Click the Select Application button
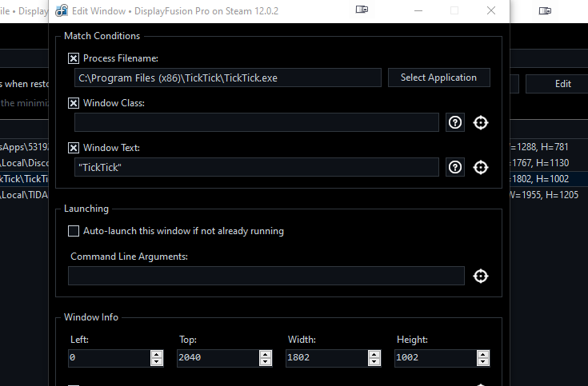The image size is (588, 386). click(438, 78)
